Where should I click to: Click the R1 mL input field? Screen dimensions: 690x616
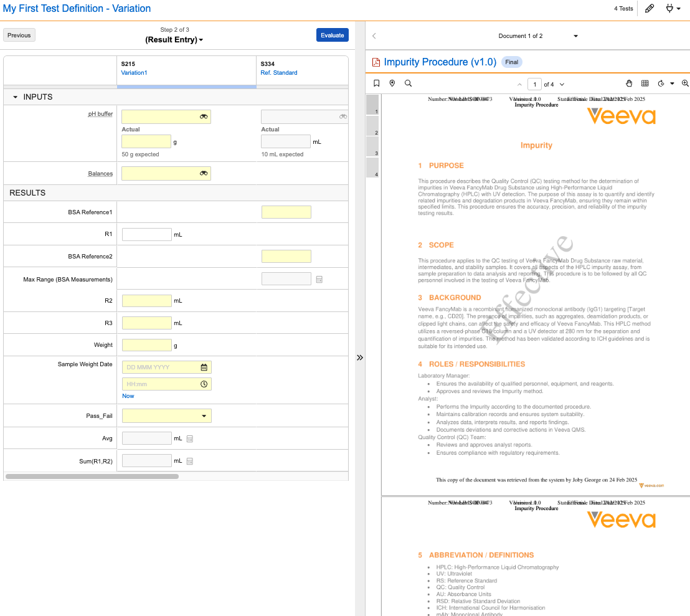(x=146, y=235)
